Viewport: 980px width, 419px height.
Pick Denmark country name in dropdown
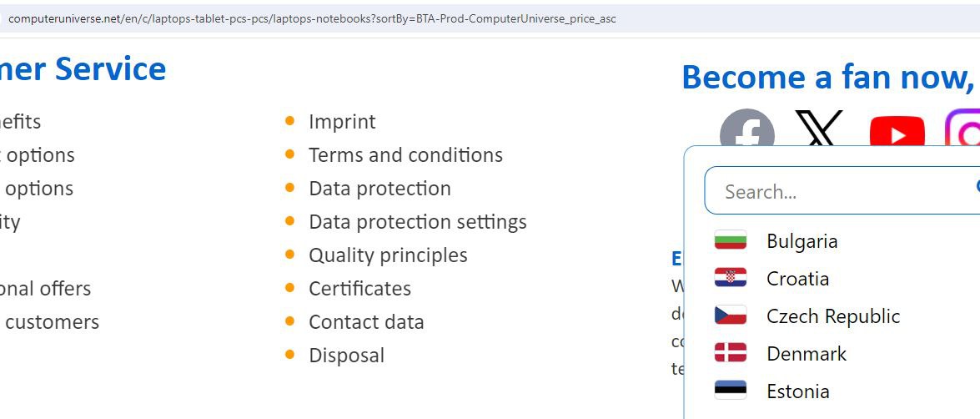[x=806, y=354]
